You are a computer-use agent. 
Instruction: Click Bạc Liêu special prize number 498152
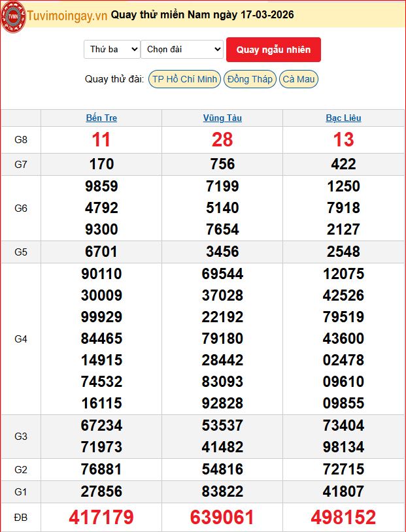[x=343, y=518]
